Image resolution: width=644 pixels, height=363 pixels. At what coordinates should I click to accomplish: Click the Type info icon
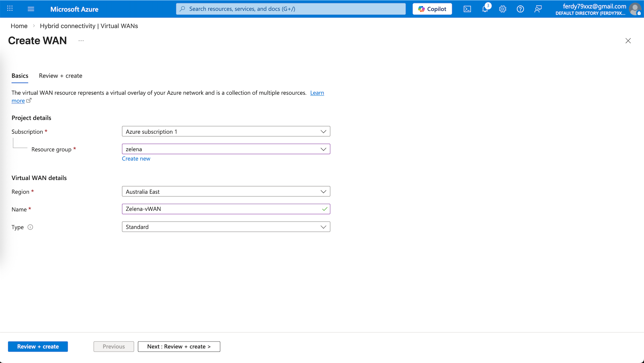pyautogui.click(x=30, y=227)
